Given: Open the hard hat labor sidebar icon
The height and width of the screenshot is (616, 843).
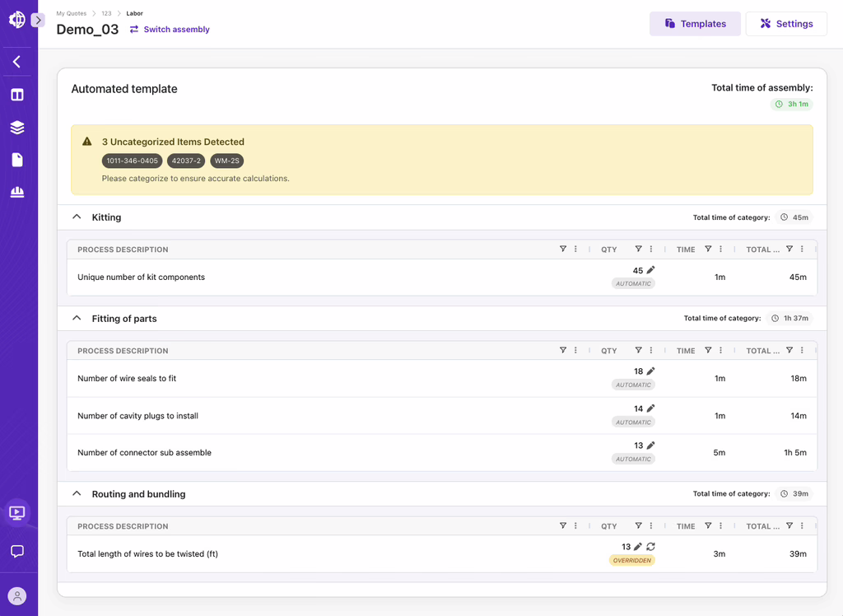Looking at the screenshot, I should (17, 192).
